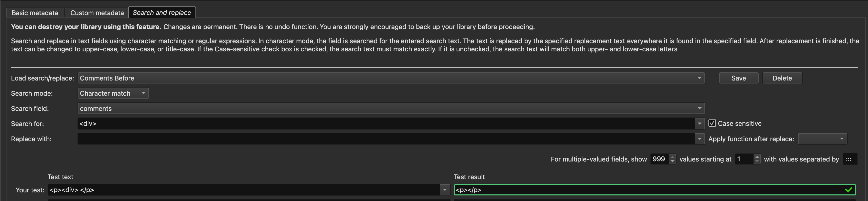Show the Search for history arrow
Image resolution: width=868 pixels, height=201 pixels.
click(700, 124)
